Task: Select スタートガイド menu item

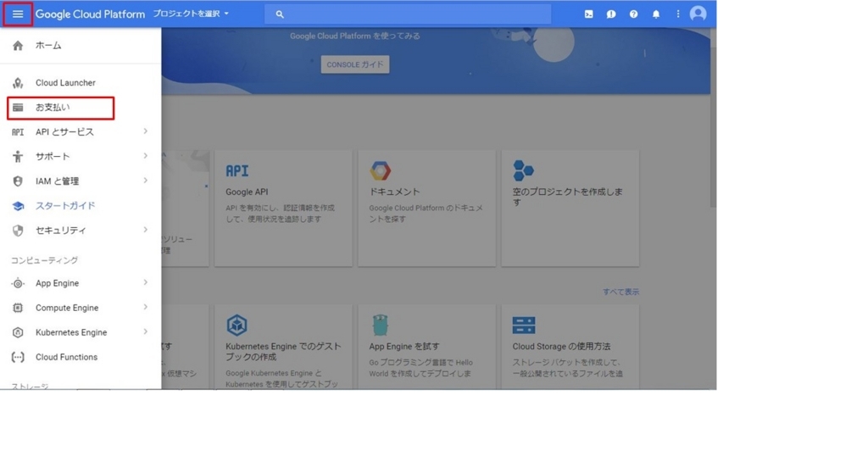Action: (x=81, y=206)
